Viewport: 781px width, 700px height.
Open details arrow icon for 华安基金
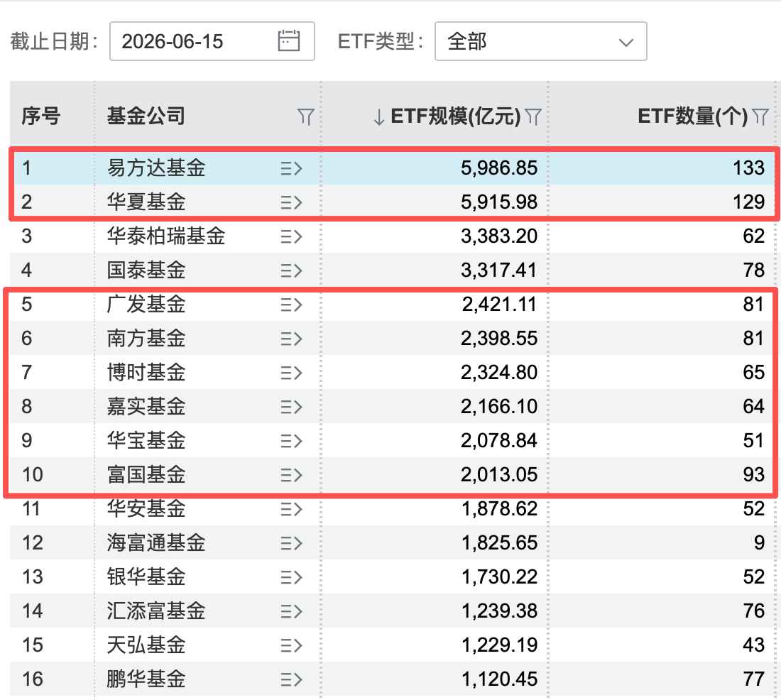pos(291,509)
